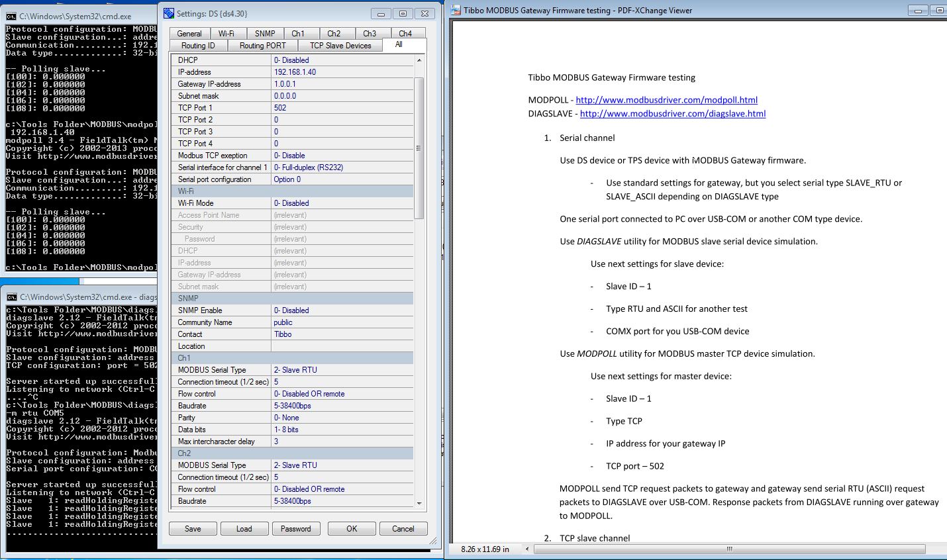
Task: Open the Wi-Fi tab in Settings
Action: tap(226, 34)
